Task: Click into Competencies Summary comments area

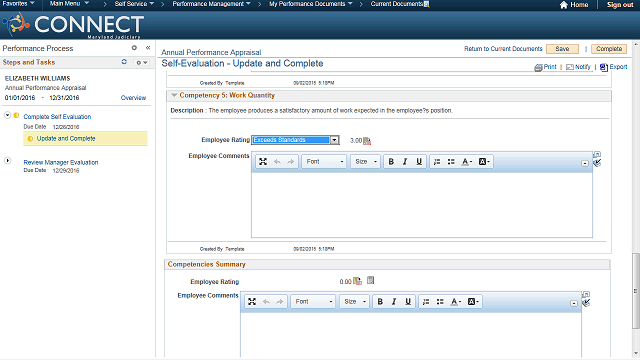Action: [x=411, y=335]
